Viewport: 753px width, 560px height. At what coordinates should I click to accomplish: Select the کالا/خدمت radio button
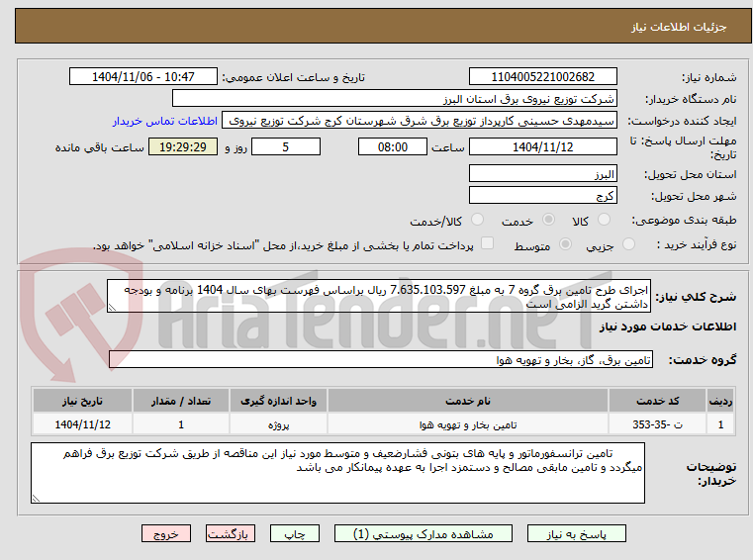[x=477, y=220]
